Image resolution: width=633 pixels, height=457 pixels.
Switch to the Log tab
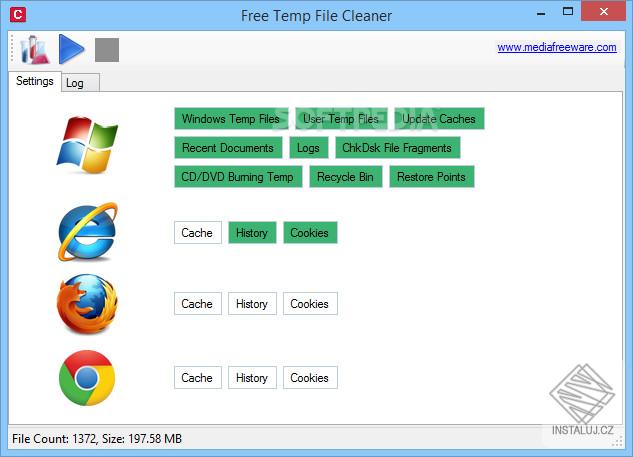(x=80, y=83)
